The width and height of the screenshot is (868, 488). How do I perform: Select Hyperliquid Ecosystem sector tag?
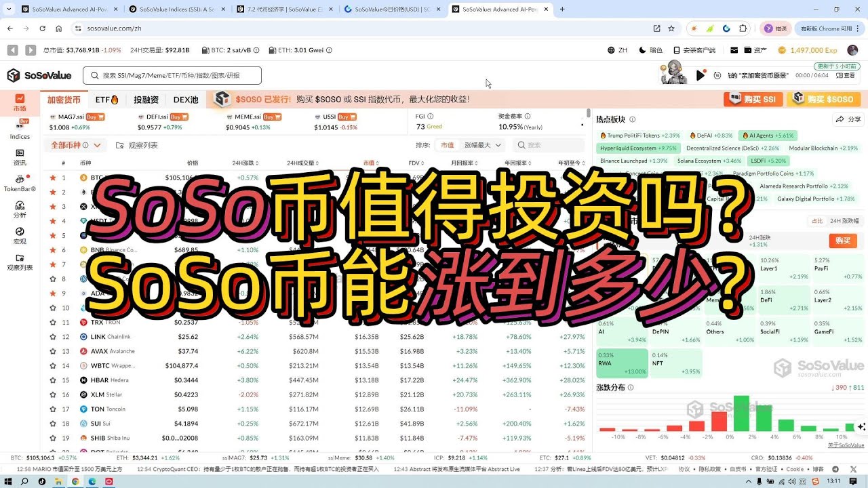(x=638, y=148)
